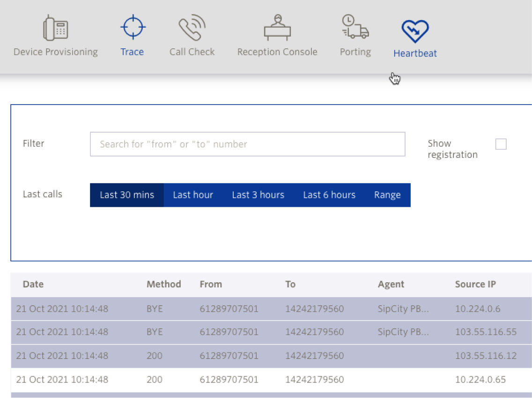Open the Device Provisioning phone icon

click(x=55, y=29)
